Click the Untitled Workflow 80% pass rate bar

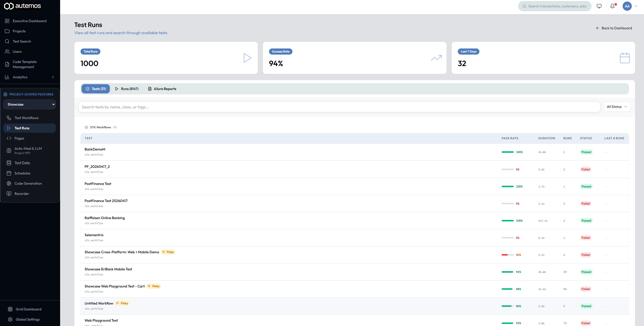click(x=507, y=306)
